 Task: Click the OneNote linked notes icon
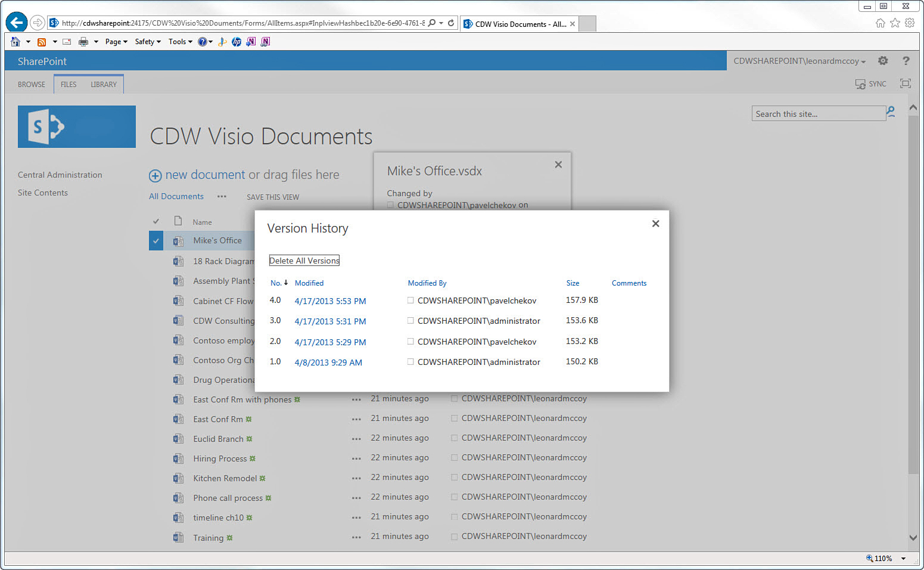pyautogui.click(x=265, y=42)
